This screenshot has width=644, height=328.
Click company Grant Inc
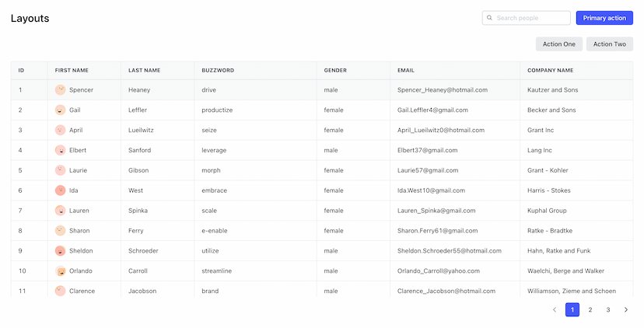[541, 130]
